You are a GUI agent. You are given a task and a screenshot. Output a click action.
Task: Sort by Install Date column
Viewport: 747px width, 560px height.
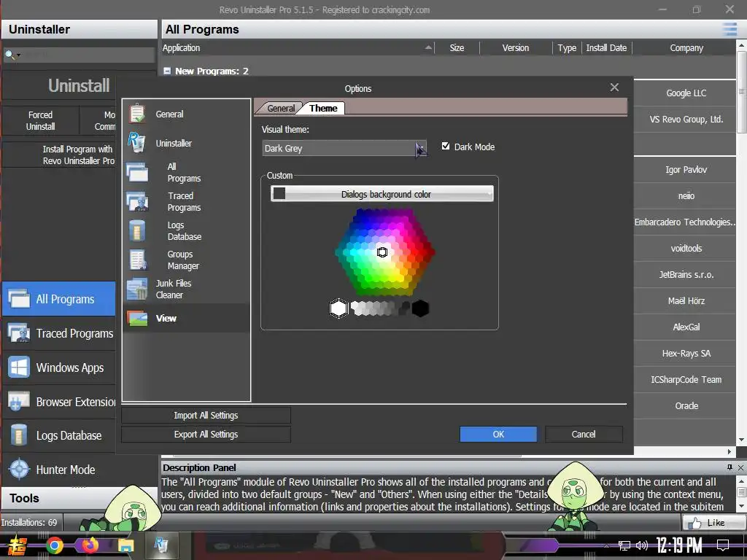coord(606,47)
